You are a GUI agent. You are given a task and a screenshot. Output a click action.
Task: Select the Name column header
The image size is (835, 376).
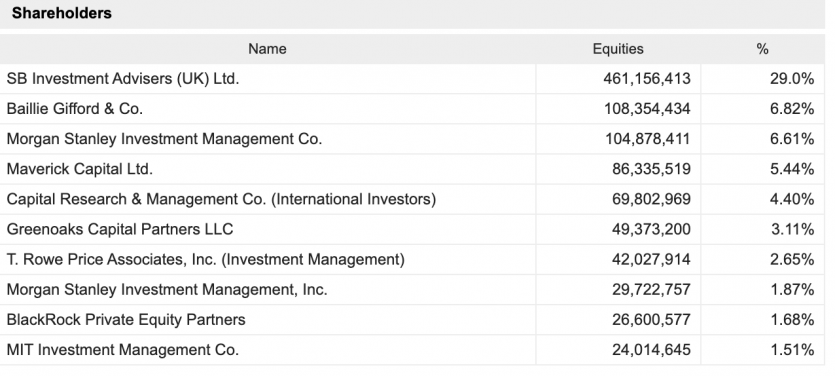[267, 49]
